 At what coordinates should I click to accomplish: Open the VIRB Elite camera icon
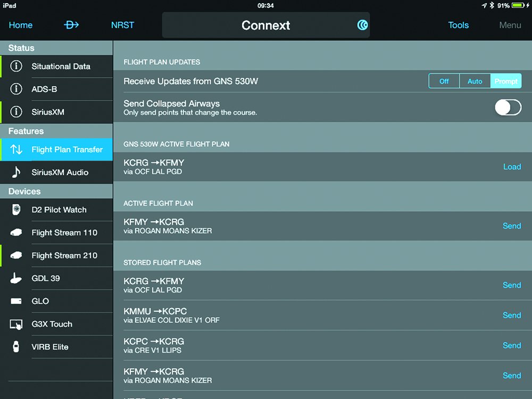click(x=16, y=347)
